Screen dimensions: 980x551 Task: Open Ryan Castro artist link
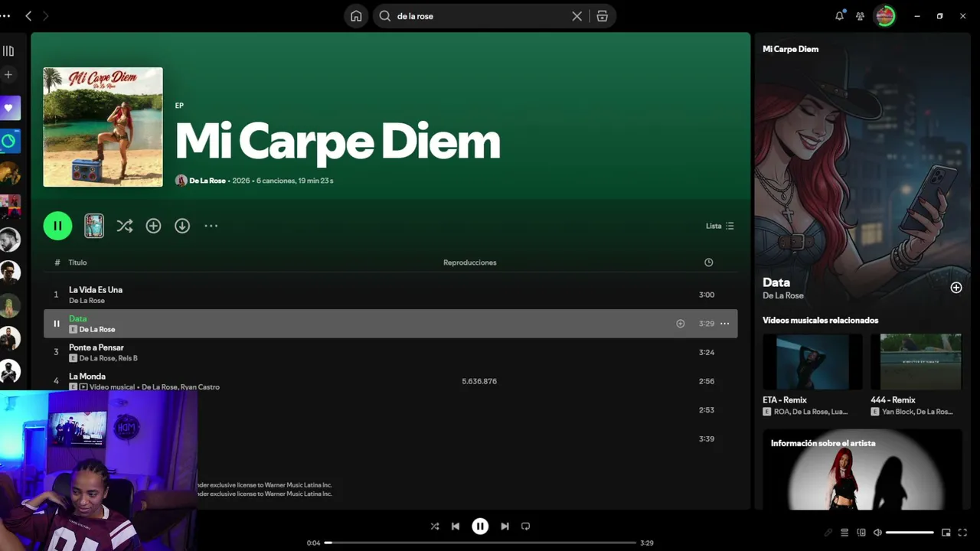click(x=201, y=387)
